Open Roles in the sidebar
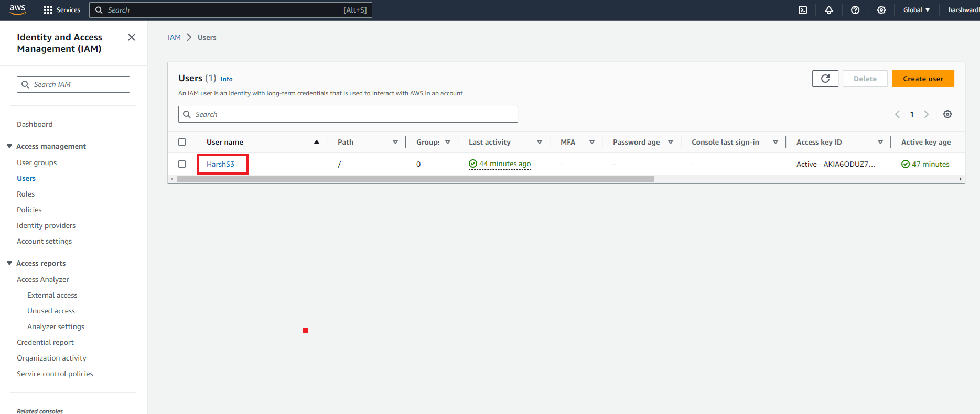This screenshot has height=414, width=980. 26,194
